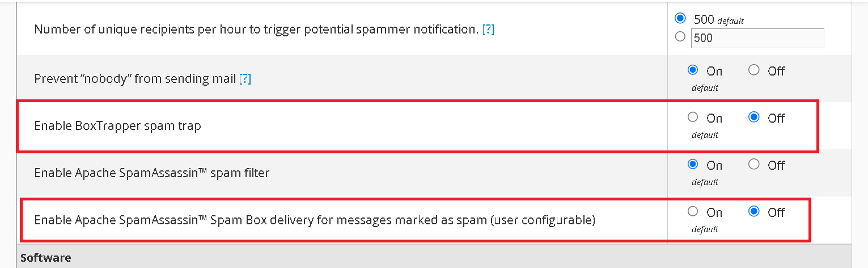The width and height of the screenshot is (868, 268).
Task: Select the 500 default recipients radio button
Action: [680, 19]
